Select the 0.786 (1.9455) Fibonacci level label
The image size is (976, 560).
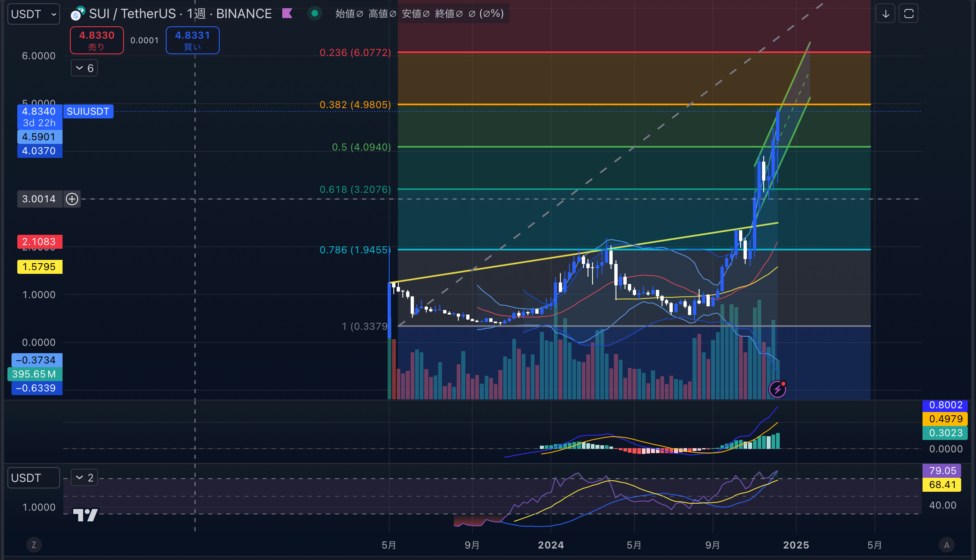tap(355, 250)
